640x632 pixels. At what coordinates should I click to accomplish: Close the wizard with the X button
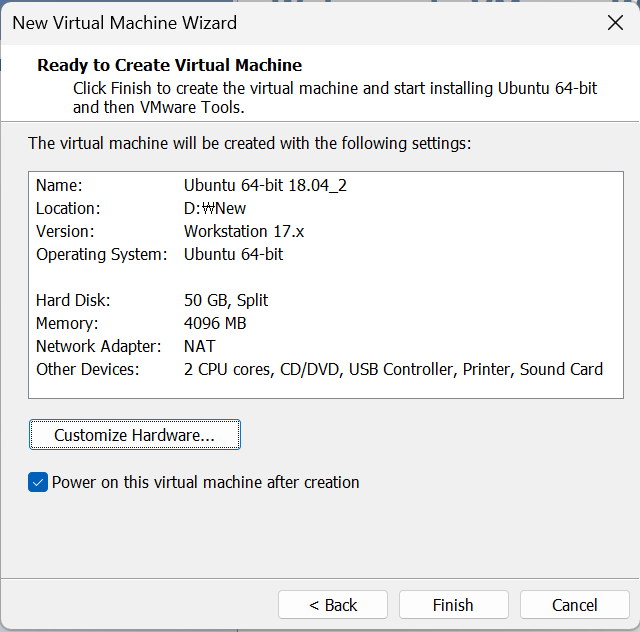(x=615, y=23)
